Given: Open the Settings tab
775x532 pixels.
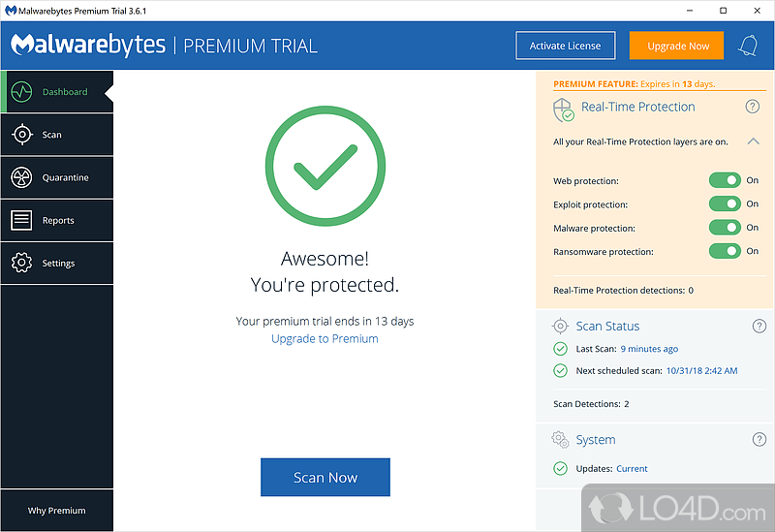Looking at the screenshot, I should coord(56,264).
